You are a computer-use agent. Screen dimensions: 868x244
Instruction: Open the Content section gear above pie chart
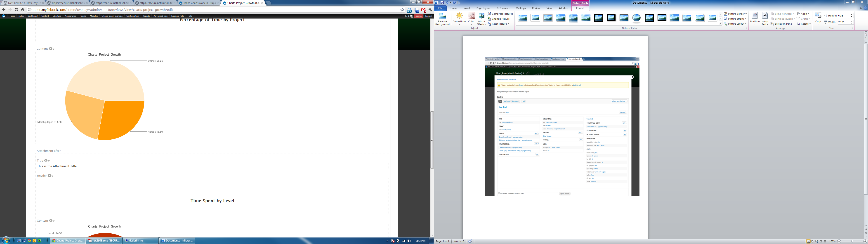coord(52,49)
